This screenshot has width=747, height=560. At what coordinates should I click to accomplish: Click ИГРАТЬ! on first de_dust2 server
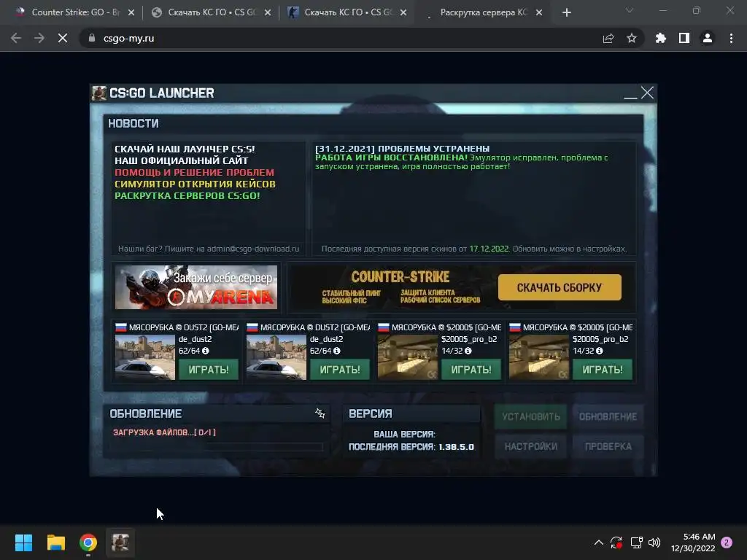pyautogui.click(x=208, y=370)
